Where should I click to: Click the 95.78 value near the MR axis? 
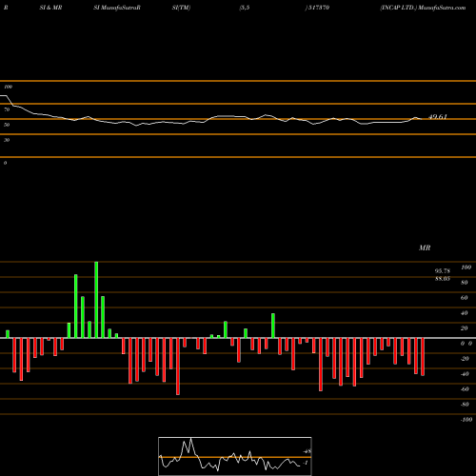click(x=443, y=271)
